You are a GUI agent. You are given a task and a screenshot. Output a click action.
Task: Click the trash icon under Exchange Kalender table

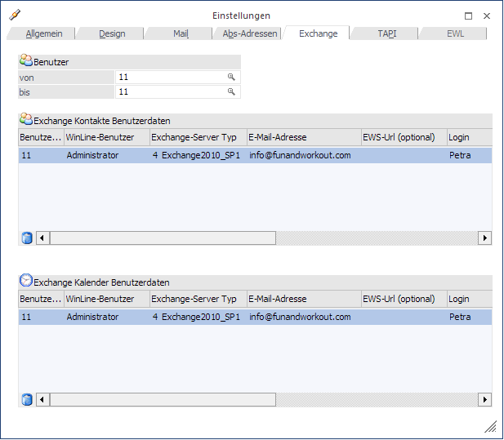[27, 400]
